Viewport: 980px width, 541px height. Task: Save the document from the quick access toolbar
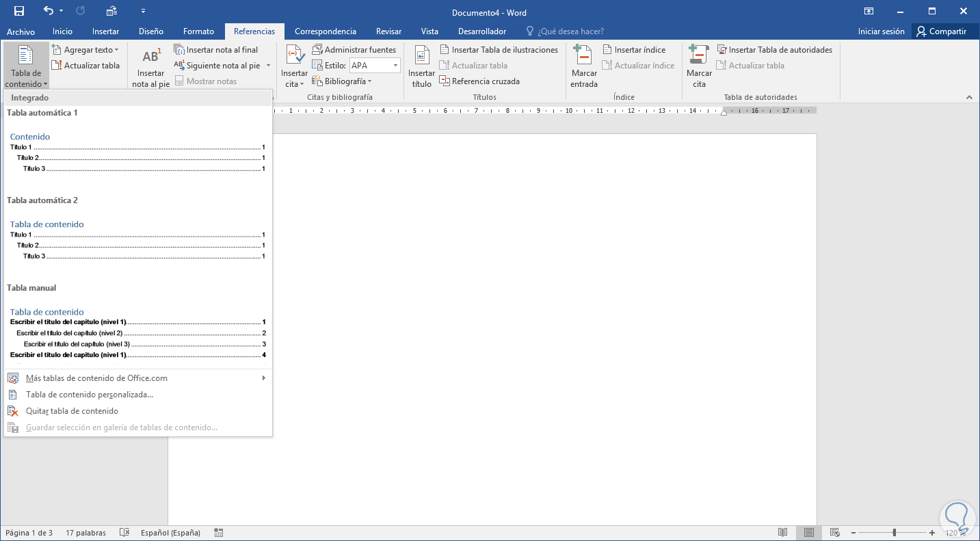coord(17,12)
